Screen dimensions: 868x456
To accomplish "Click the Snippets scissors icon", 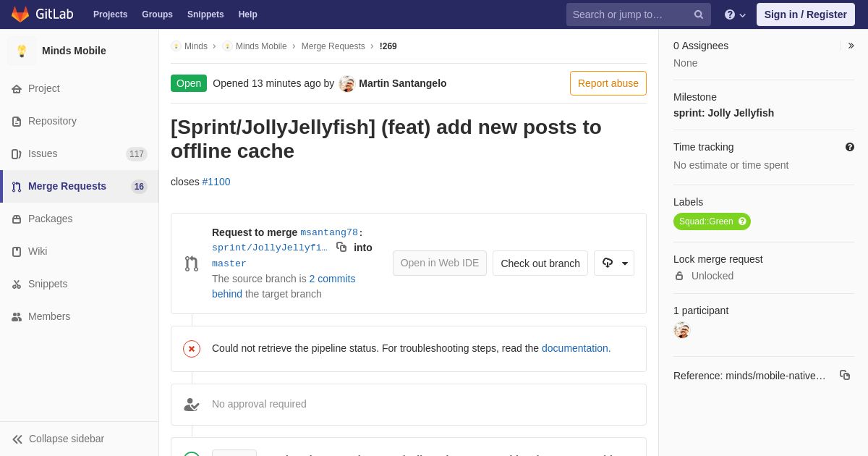I will (17, 284).
